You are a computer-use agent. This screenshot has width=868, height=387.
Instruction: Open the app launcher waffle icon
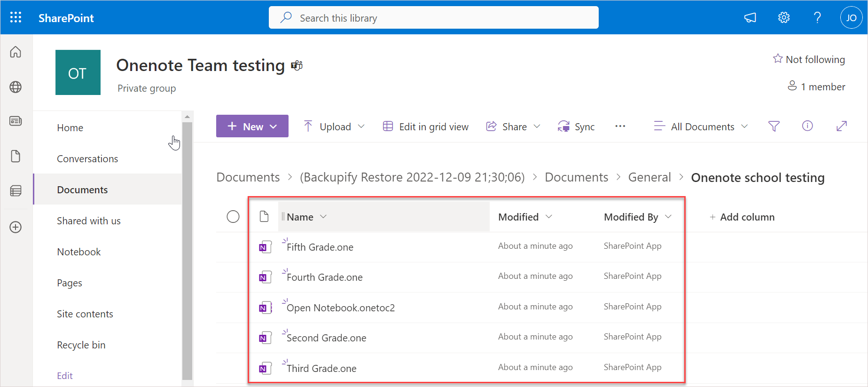(x=16, y=17)
